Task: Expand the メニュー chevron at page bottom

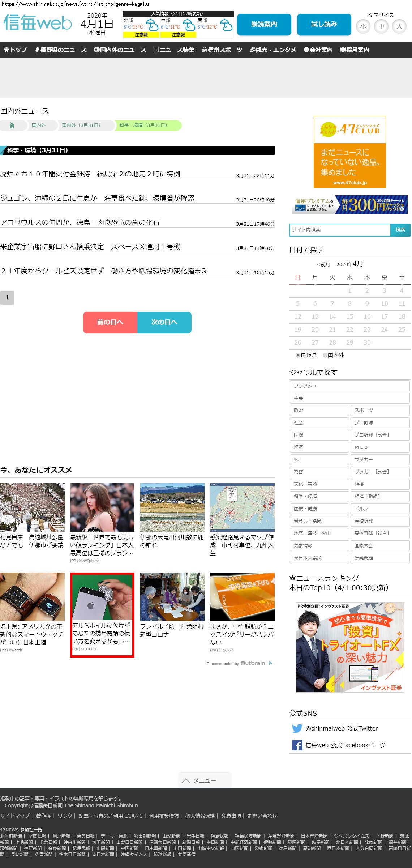Action: click(x=186, y=780)
